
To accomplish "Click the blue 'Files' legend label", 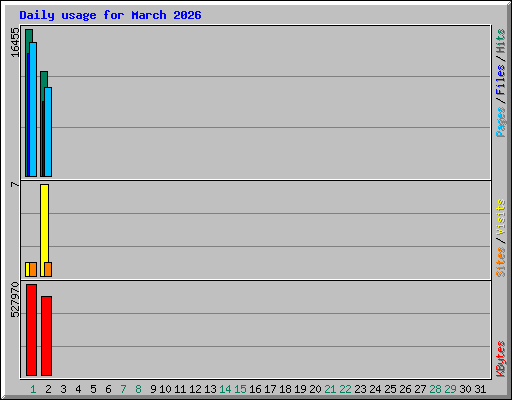I will click(x=501, y=80).
